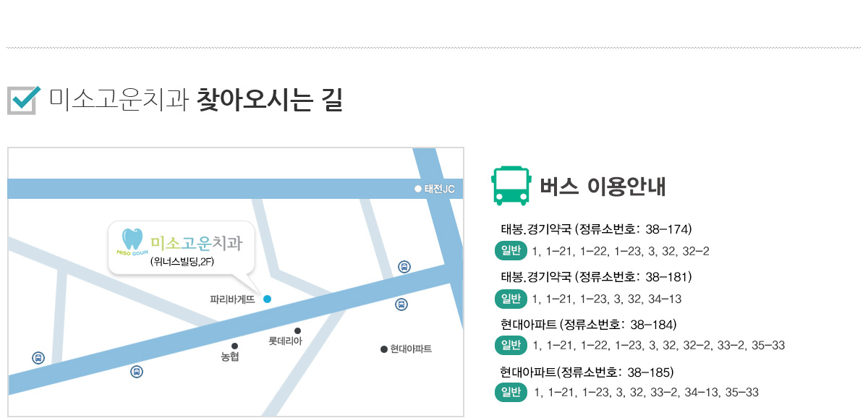Click the 롯데리아 map marker dot

pyautogui.click(x=297, y=330)
